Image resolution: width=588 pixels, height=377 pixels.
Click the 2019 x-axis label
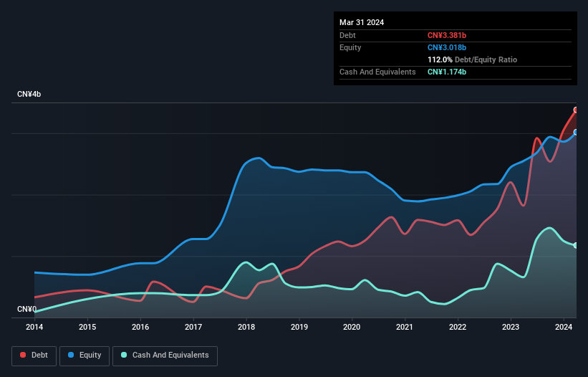pyautogui.click(x=299, y=327)
